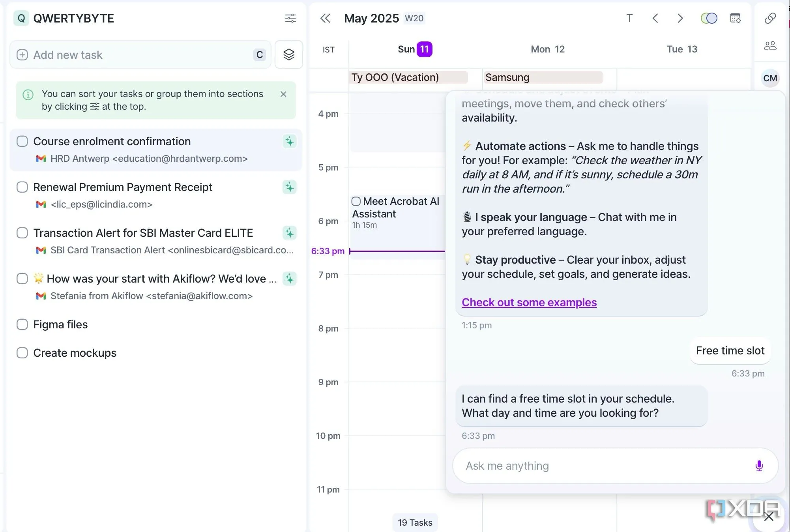Screen dimensions: 790x532
Task: Click the C shortcut key badge
Action: 259,55
